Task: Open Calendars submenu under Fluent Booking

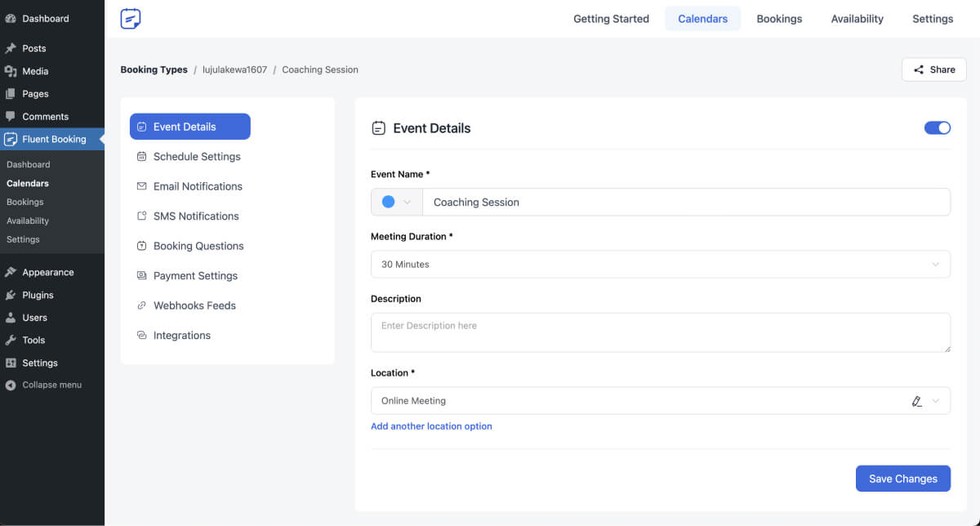Action: [28, 183]
